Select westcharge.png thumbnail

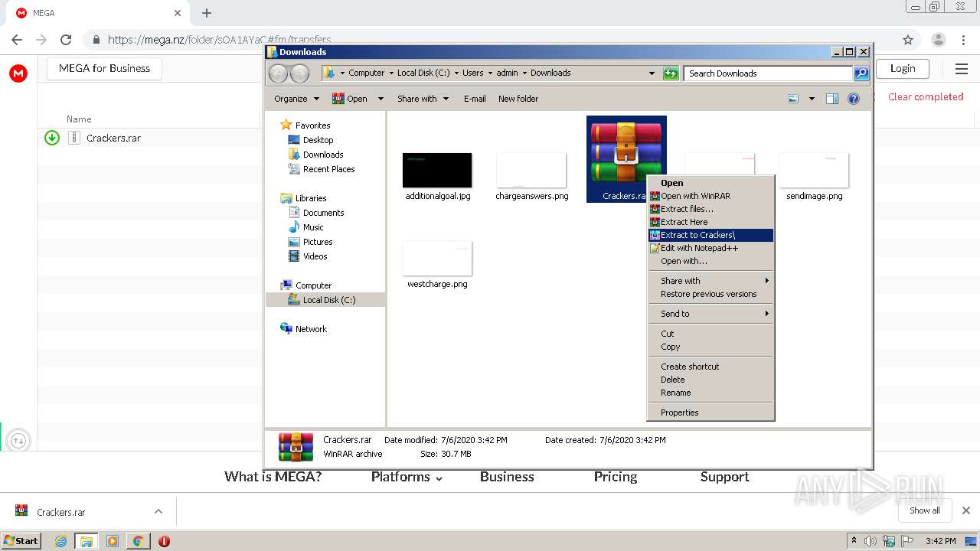tap(437, 258)
